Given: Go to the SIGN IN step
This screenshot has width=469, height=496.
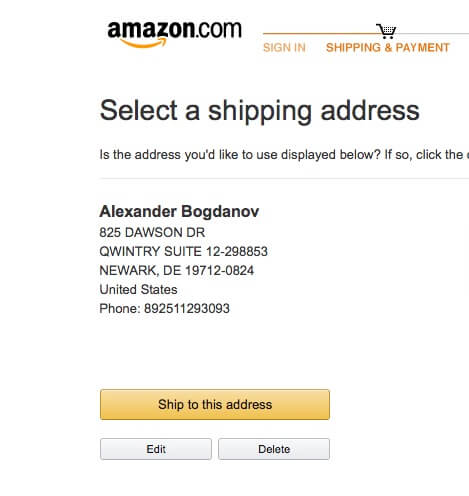Looking at the screenshot, I should pos(284,48).
